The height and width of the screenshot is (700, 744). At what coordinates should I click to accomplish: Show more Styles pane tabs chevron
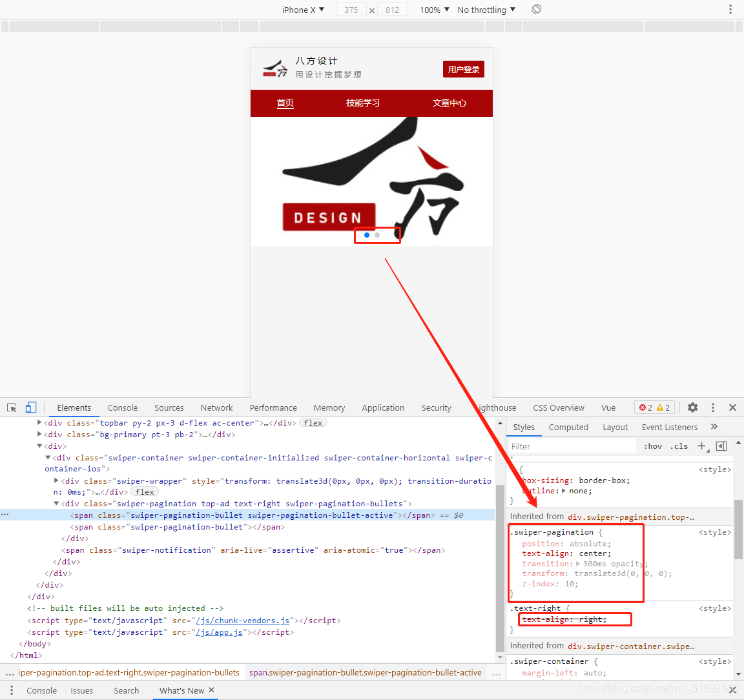pos(714,427)
